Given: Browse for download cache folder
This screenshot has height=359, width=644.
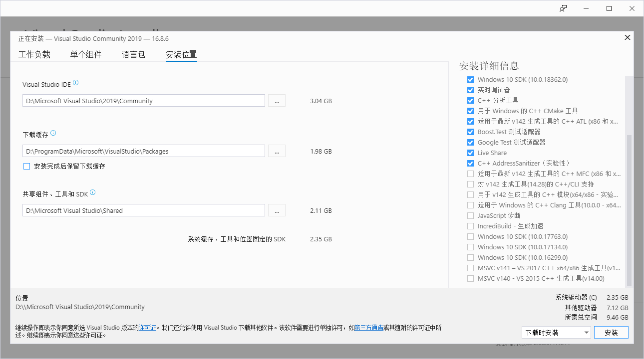Looking at the screenshot, I should tap(277, 151).
